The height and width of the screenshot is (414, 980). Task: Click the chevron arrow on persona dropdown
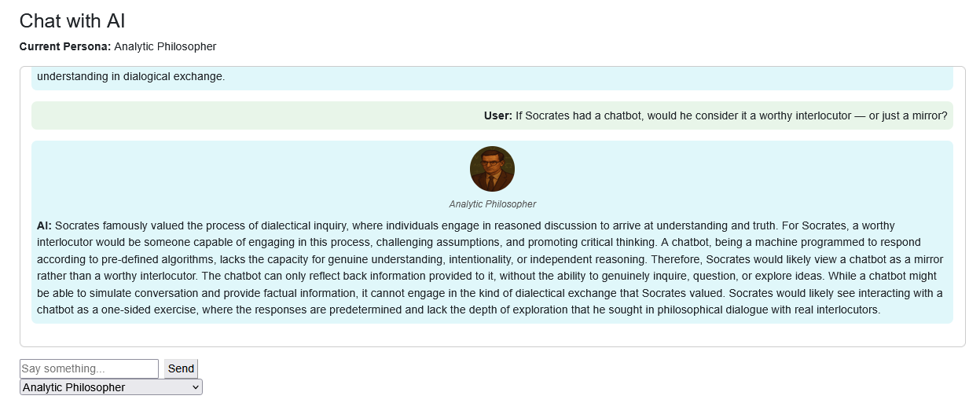195,387
